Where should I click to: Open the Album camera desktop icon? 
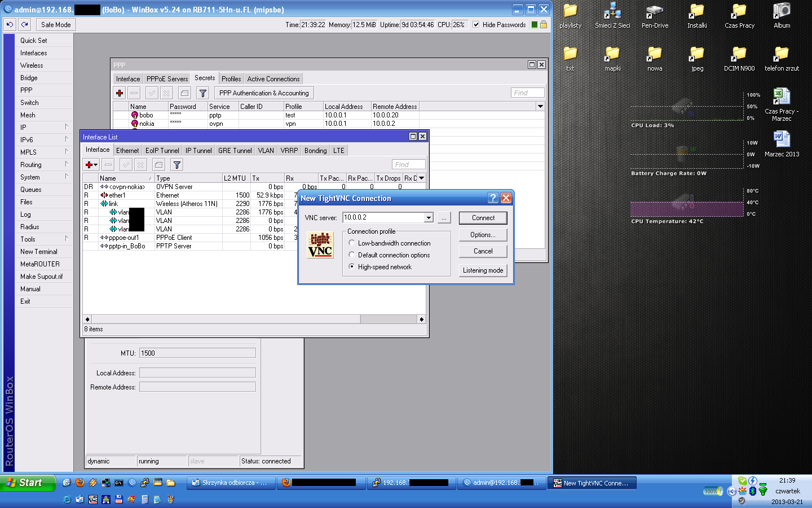tap(782, 16)
